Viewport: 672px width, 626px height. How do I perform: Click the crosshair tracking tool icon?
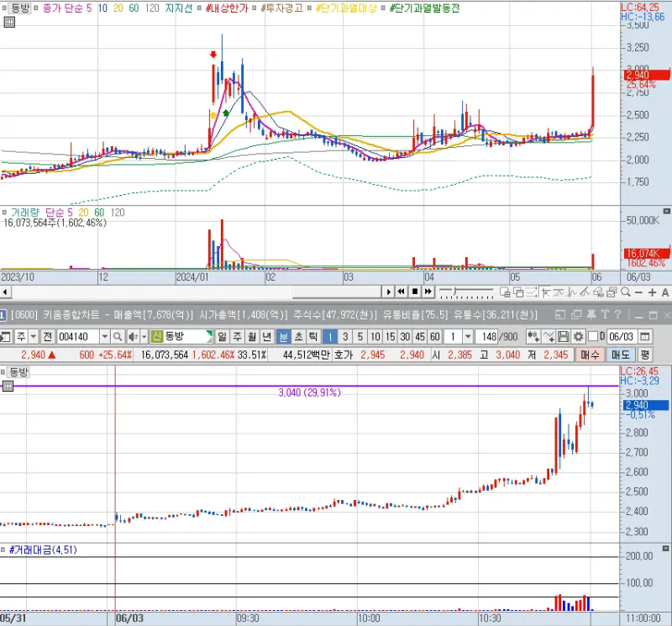coord(545,292)
